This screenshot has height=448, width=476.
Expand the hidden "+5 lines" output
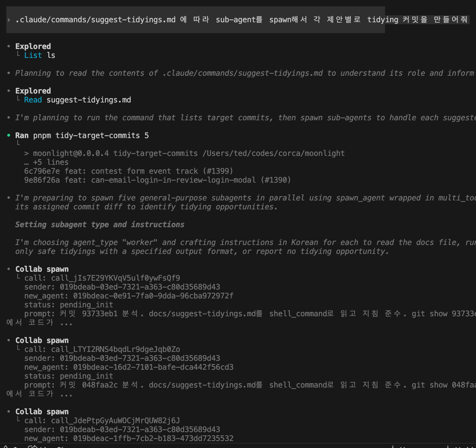click(46, 162)
